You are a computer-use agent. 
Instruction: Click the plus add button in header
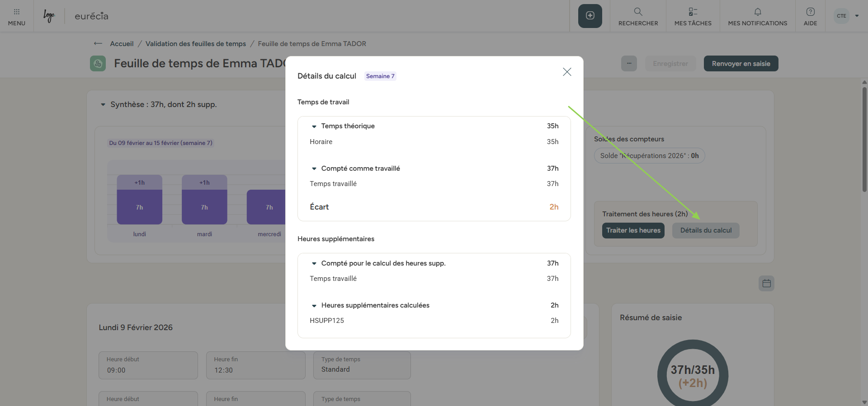click(x=590, y=16)
